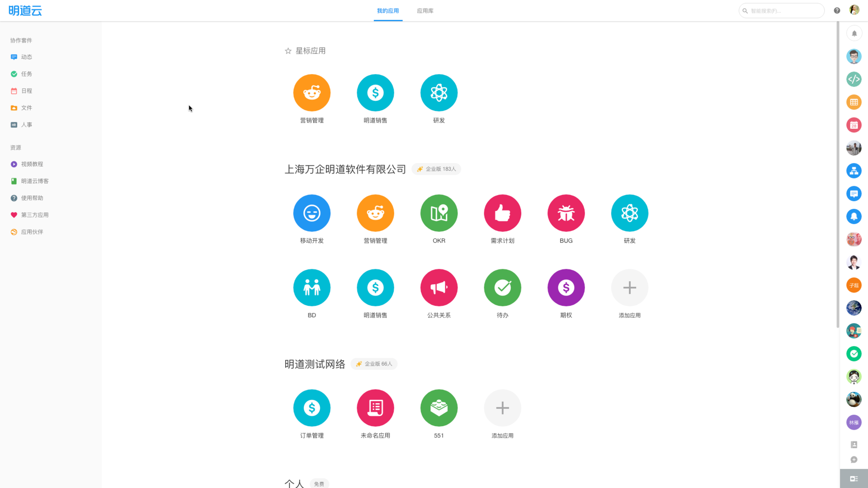Open the 需求计划 thumbs-up app

(x=502, y=213)
